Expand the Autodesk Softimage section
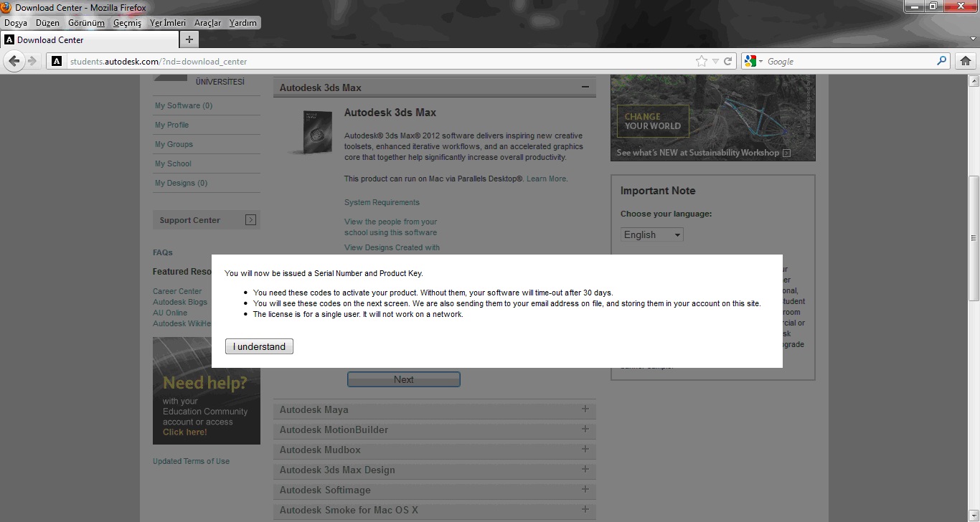The image size is (980, 522). coord(585,490)
